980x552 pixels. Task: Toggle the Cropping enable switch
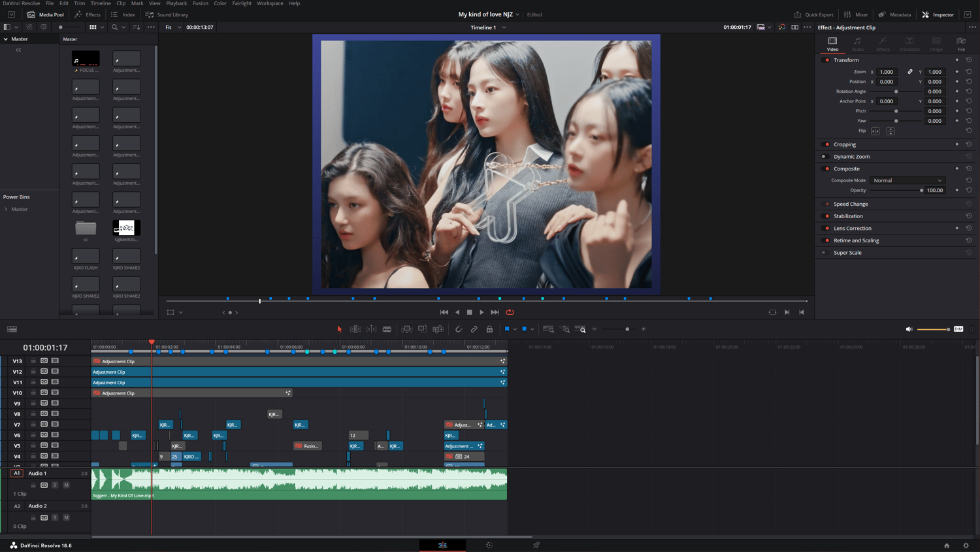coord(826,144)
